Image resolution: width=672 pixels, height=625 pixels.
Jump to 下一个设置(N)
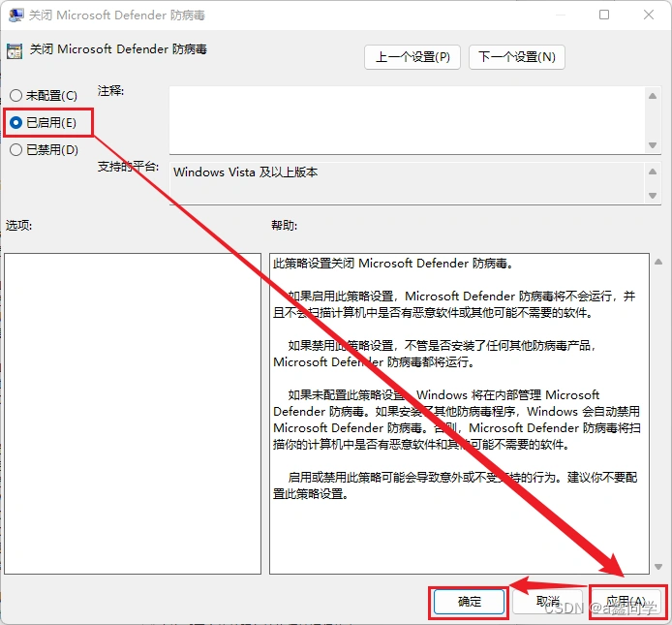[516, 57]
